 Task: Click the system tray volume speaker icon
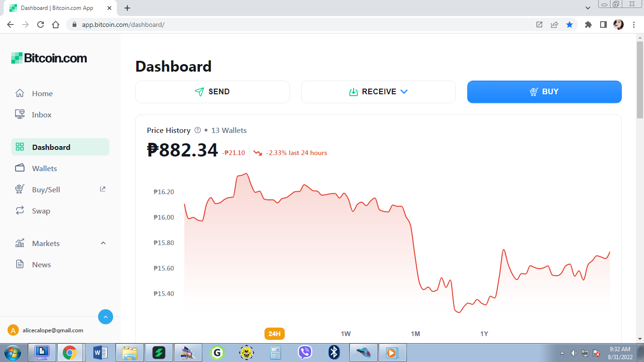coord(574,353)
